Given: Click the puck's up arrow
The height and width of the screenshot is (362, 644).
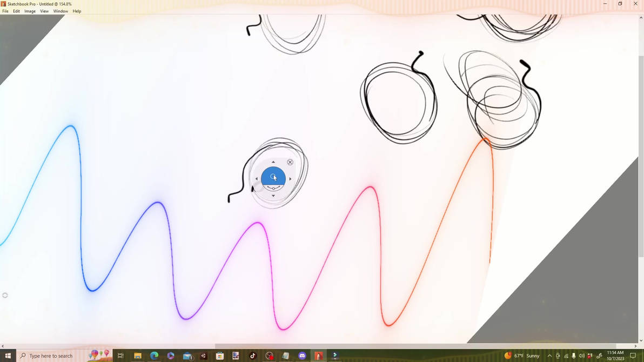Looking at the screenshot, I should [273, 162].
